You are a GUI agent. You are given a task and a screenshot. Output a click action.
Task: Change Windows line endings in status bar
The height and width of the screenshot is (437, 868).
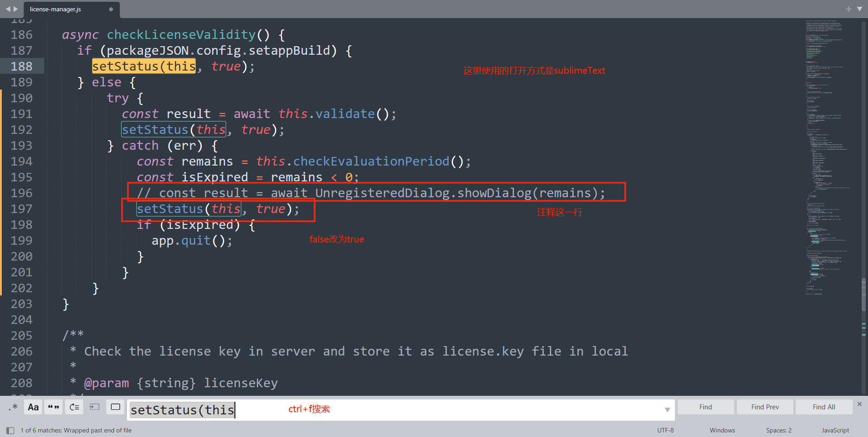[722, 430]
